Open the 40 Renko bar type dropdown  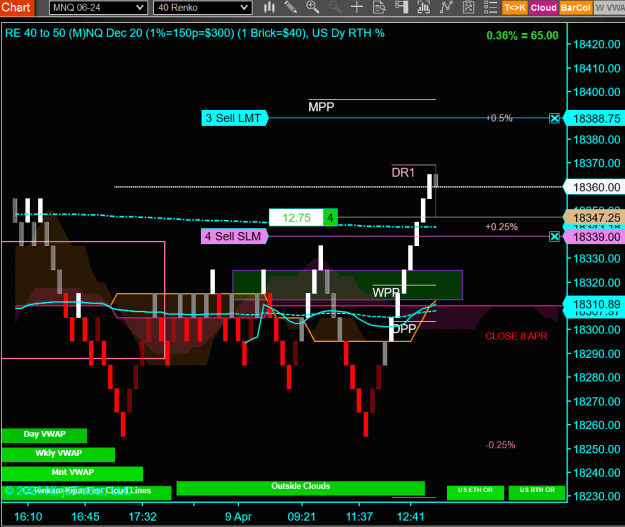click(x=202, y=8)
